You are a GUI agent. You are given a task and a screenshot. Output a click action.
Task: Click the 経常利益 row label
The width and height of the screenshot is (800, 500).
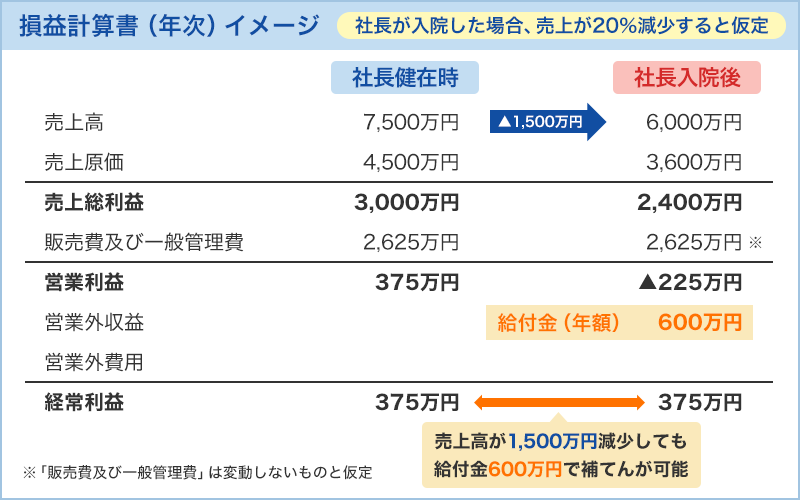coord(85,403)
